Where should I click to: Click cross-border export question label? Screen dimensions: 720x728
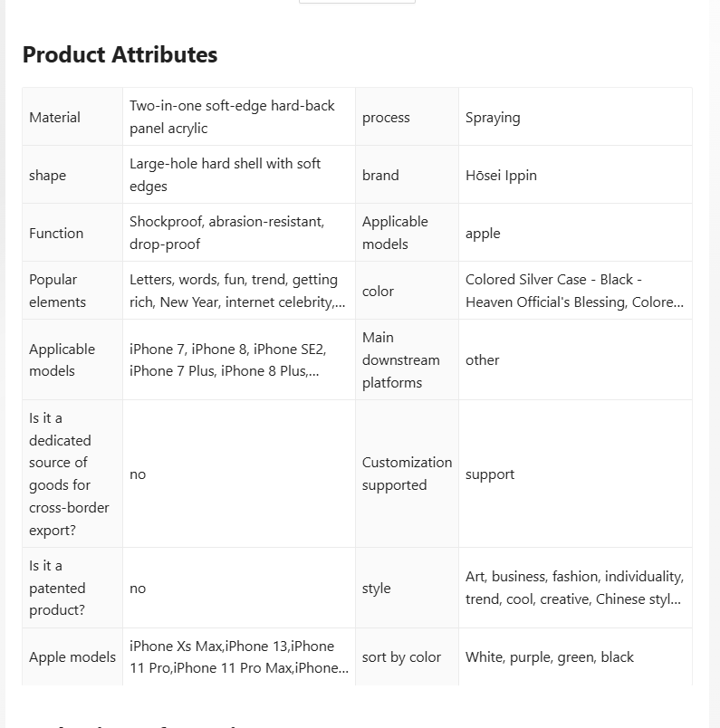click(x=69, y=474)
